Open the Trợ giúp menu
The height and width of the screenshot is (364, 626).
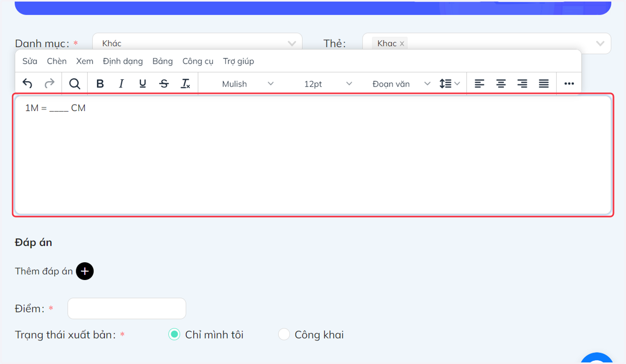click(238, 61)
